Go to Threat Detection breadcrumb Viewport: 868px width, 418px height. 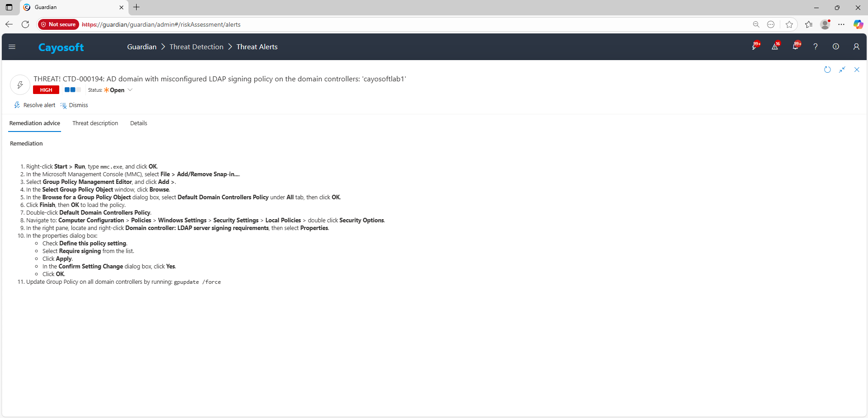tap(196, 47)
